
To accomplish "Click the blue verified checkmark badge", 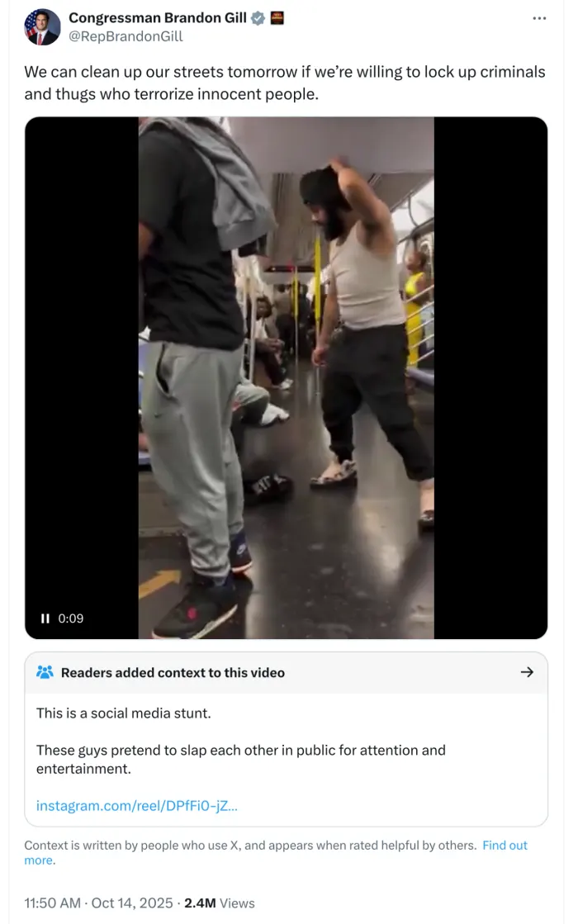I will (258, 18).
